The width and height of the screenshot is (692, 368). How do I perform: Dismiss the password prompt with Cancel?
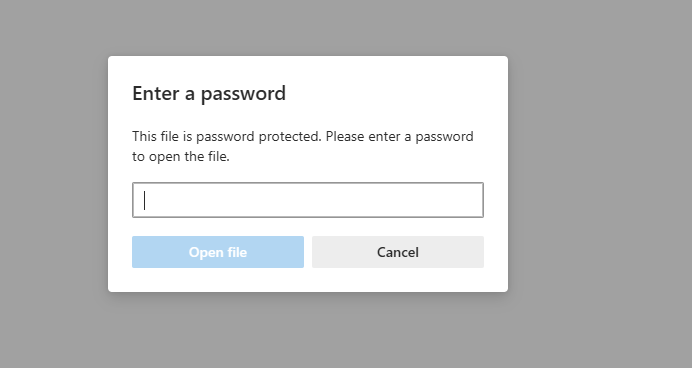coord(398,252)
